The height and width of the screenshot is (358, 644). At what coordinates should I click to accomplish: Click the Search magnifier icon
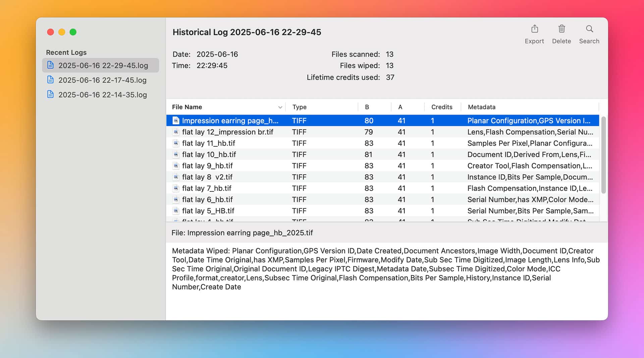coord(589,29)
